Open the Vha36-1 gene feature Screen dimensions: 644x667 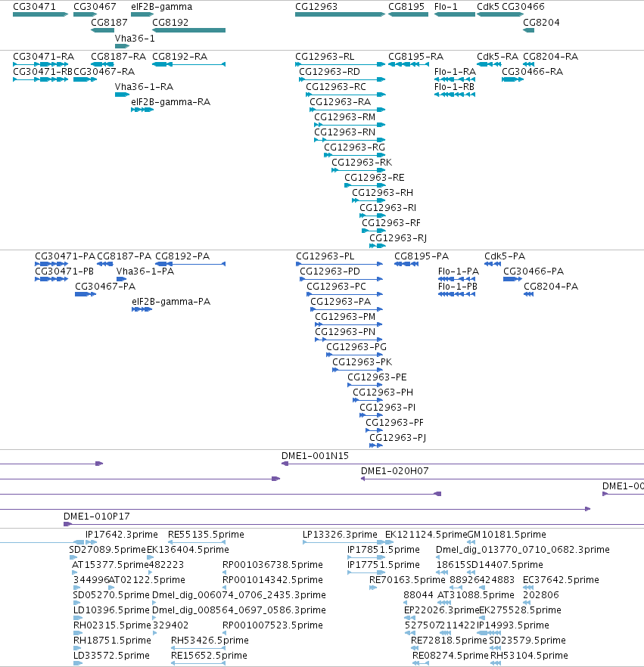(x=122, y=46)
